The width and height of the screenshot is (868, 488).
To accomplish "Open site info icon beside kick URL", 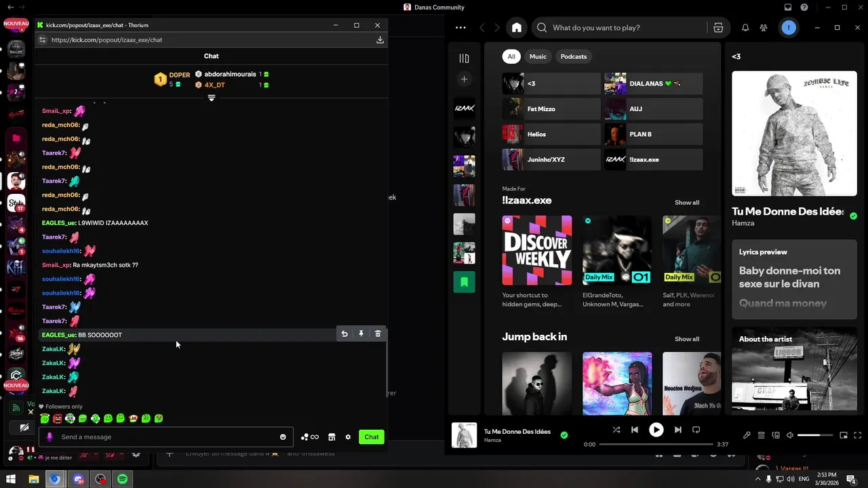I will 42,40.
